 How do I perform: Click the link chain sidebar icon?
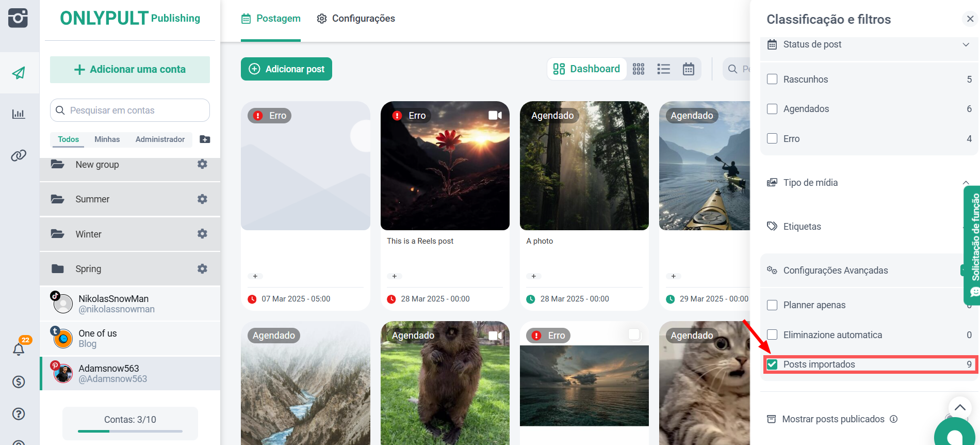point(19,155)
